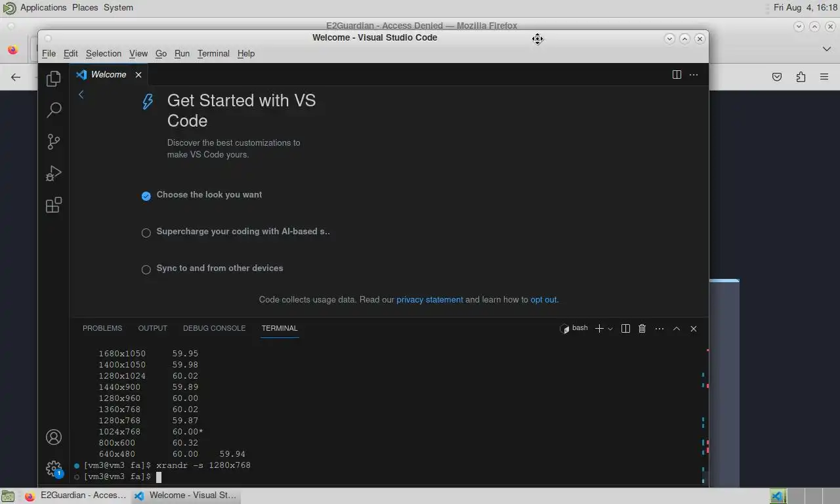Open the Extensions view
The height and width of the screenshot is (504, 840).
54,205
